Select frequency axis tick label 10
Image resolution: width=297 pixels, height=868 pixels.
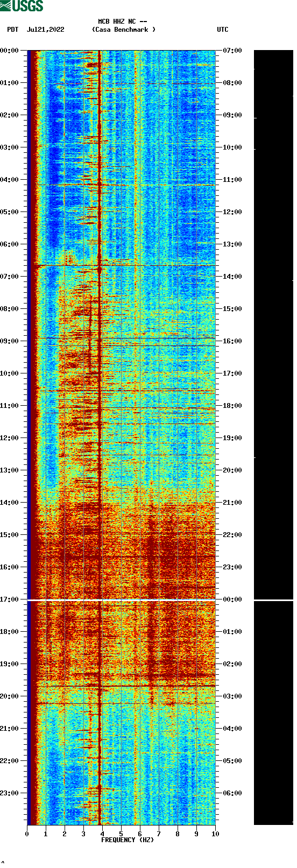(x=215, y=834)
